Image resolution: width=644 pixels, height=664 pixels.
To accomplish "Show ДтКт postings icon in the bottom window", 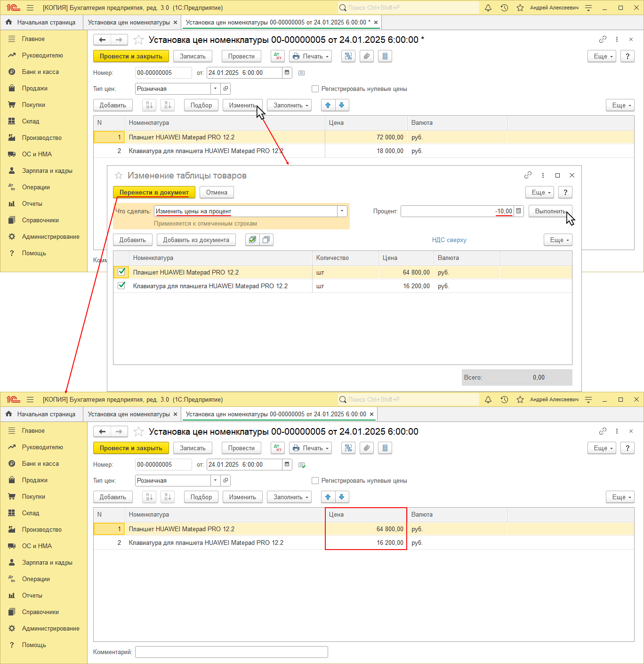I will 278,448.
